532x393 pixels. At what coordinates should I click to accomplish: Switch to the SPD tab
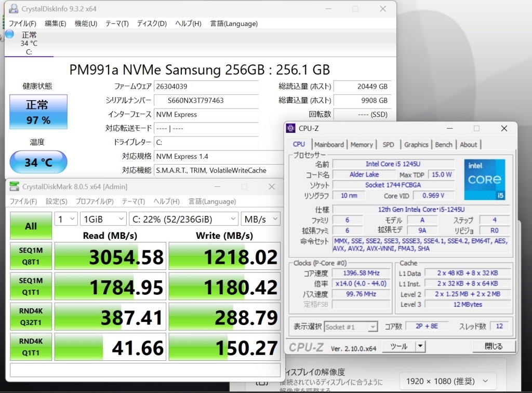[x=389, y=144]
